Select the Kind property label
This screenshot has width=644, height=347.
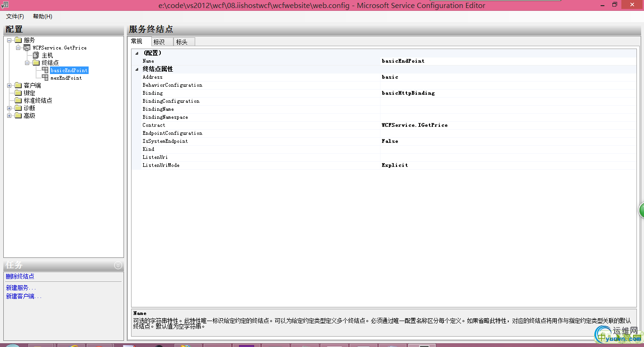(x=149, y=149)
